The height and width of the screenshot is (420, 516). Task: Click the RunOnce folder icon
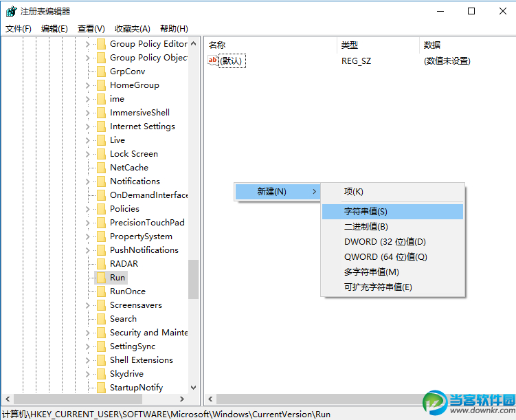[102, 291]
